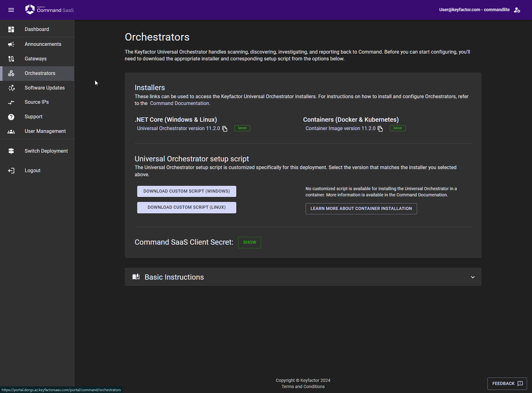
Task: Click the Dashboard grid icon in sidebar
Action: (11, 29)
